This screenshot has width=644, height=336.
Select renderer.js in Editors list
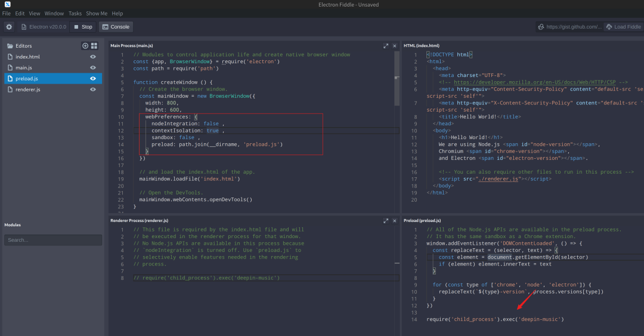pos(53,90)
